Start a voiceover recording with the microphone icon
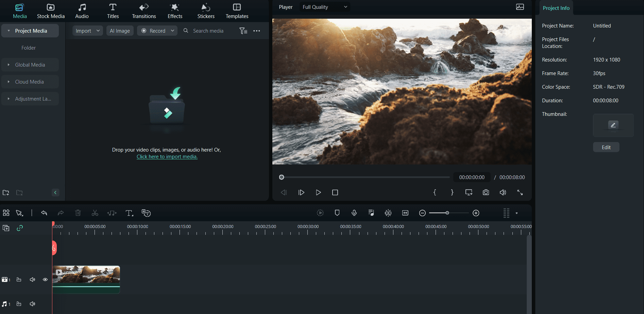This screenshot has height=314, width=644. (x=354, y=213)
